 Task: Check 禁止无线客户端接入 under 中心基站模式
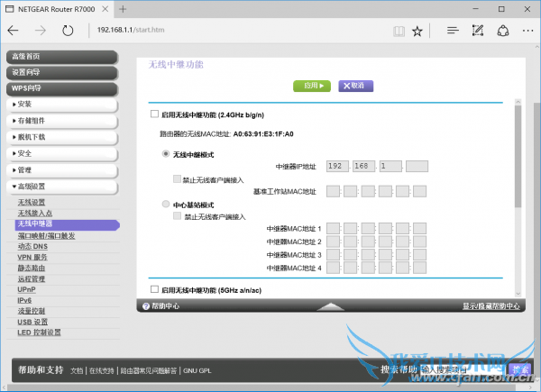coord(177,215)
